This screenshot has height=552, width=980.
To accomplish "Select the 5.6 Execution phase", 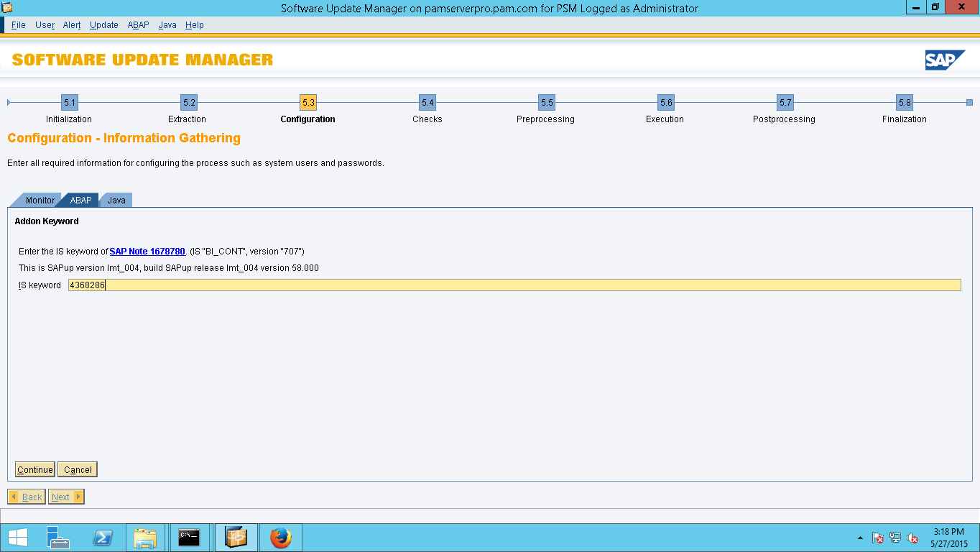I will (664, 103).
